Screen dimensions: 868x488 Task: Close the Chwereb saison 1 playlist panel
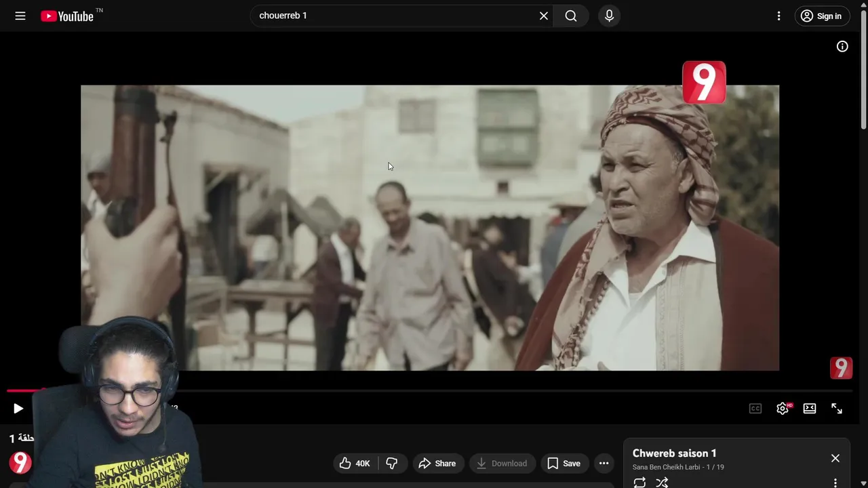point(835,458)
